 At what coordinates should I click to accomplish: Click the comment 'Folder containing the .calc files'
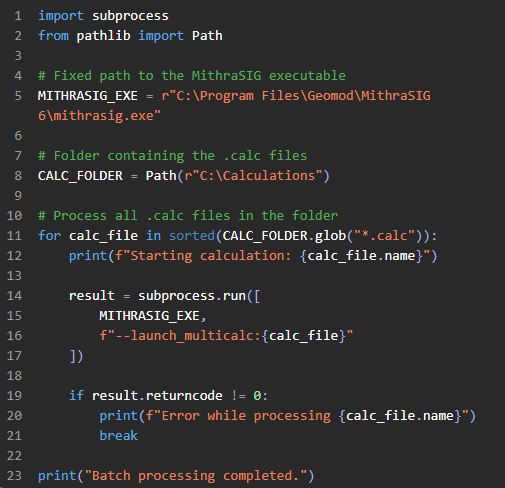click(180, 156)
